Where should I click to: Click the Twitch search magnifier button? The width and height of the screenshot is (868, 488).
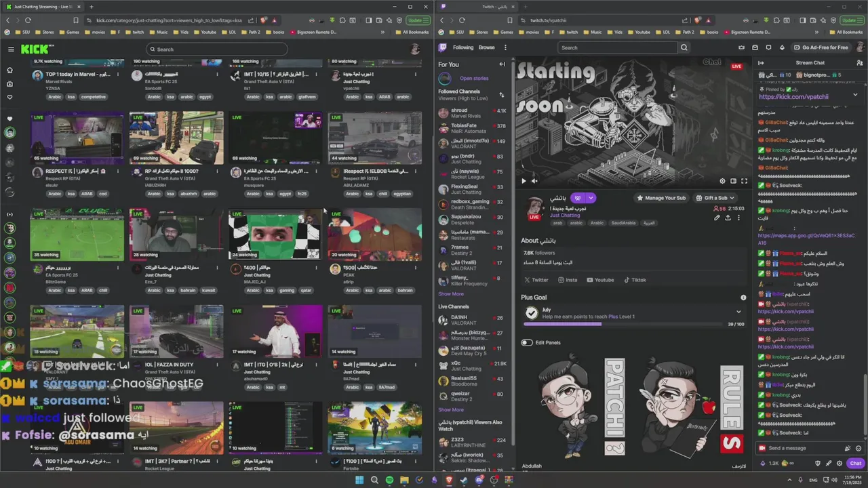coord(684,47)
